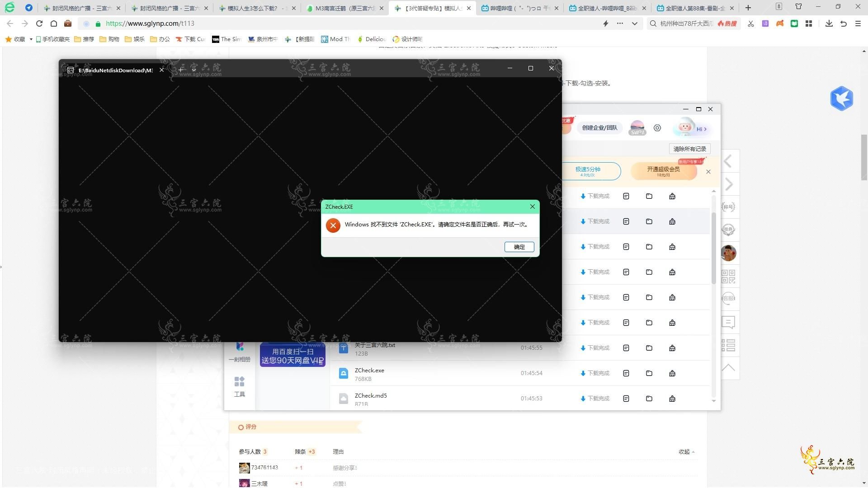Open folder for 关于三宫六院.txt download
The height and width of the screenshot is (488, 868).
click(x=649, y=348)
